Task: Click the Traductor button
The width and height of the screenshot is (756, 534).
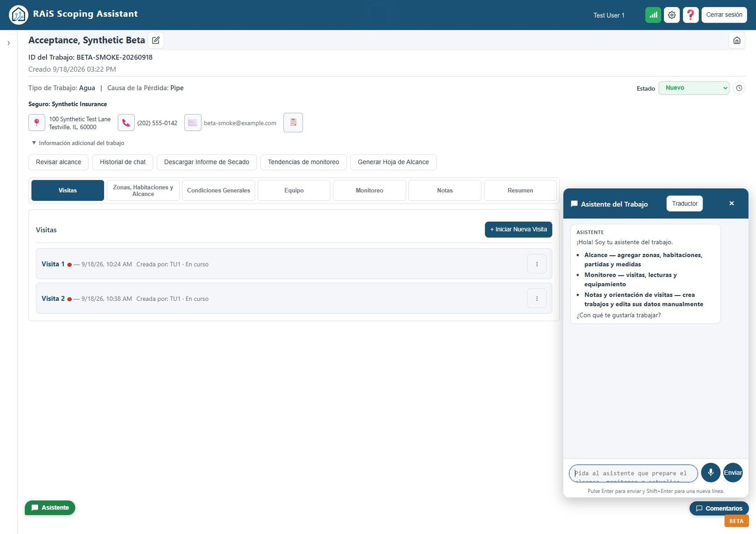Action: (685, 203)
